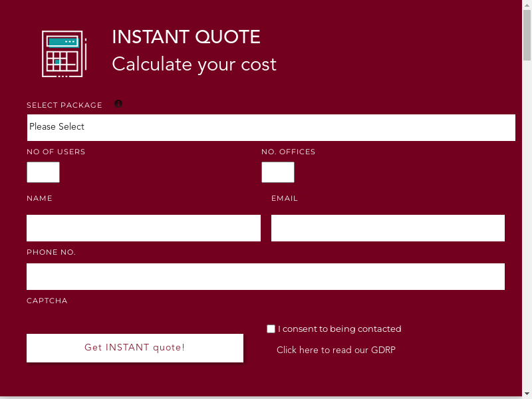Click the info icon next to Select Package

click(x=118, y=104)
